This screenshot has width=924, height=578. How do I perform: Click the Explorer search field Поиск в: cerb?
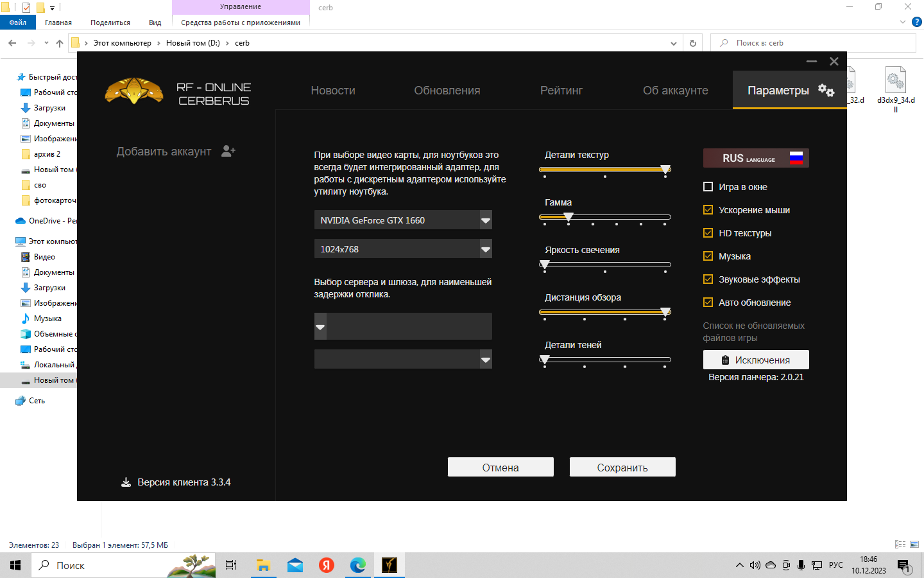click(813, 43)
